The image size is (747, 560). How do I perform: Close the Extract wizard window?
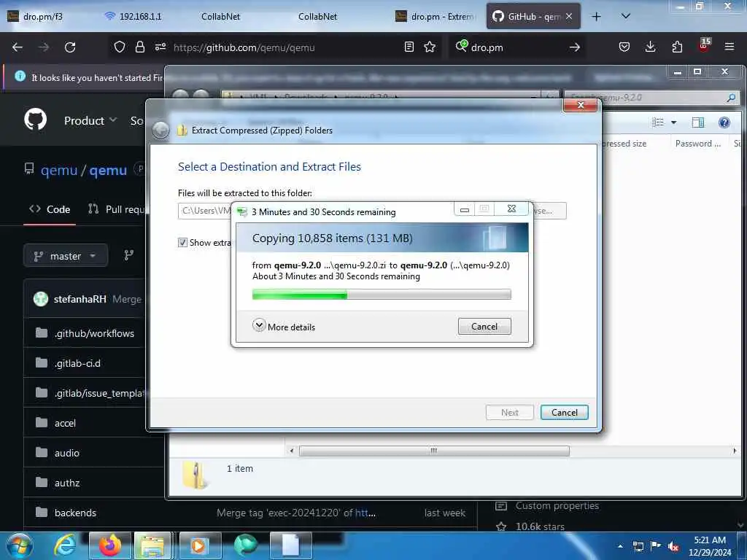pyautogui.click(x=580, y=105)
